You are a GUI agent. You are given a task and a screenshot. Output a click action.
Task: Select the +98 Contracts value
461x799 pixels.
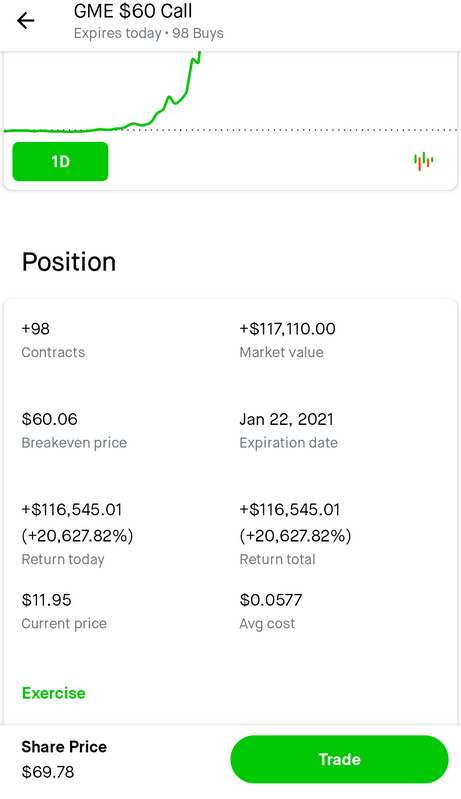pyautogui.click(x=36, y=329)
